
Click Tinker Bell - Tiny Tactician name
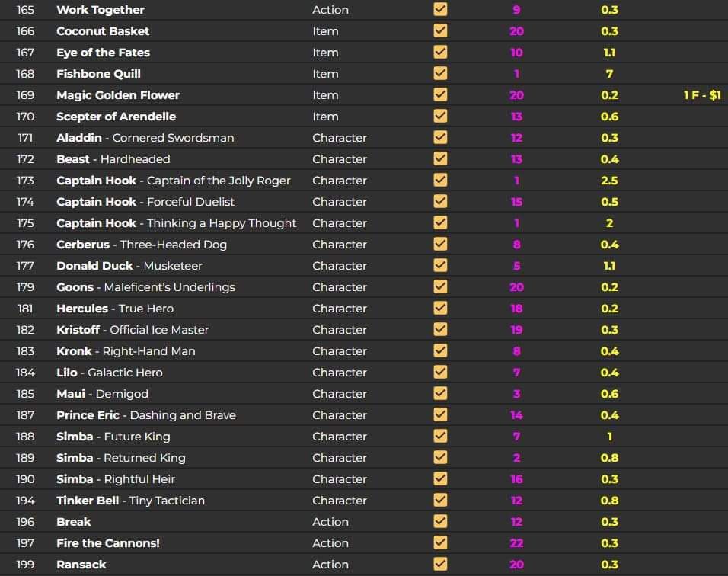click(130, 501)
